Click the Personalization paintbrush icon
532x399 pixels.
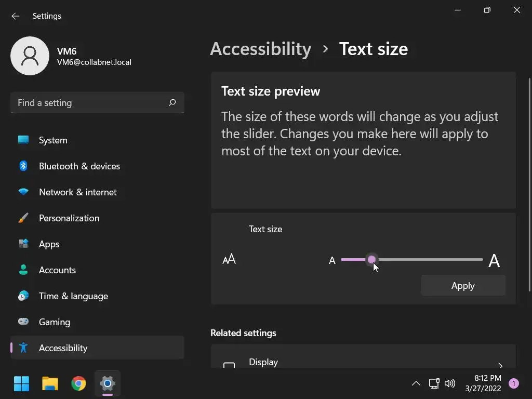[23, 218]
